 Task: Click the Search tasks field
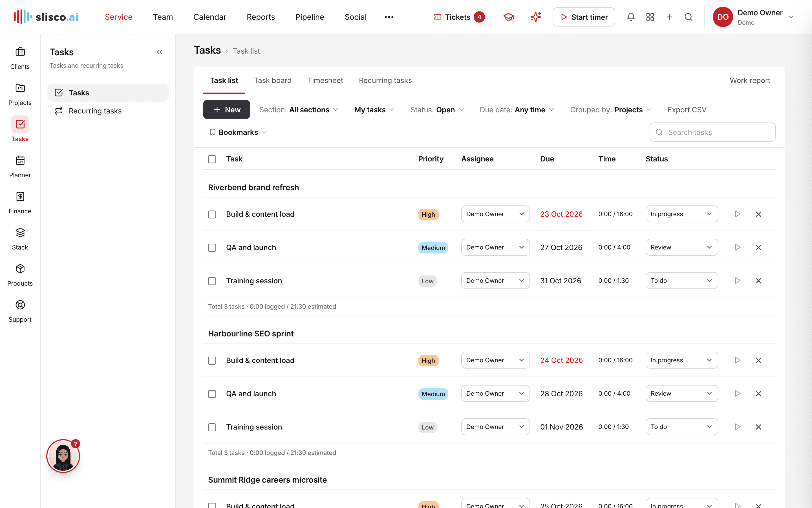coord(713,132)
